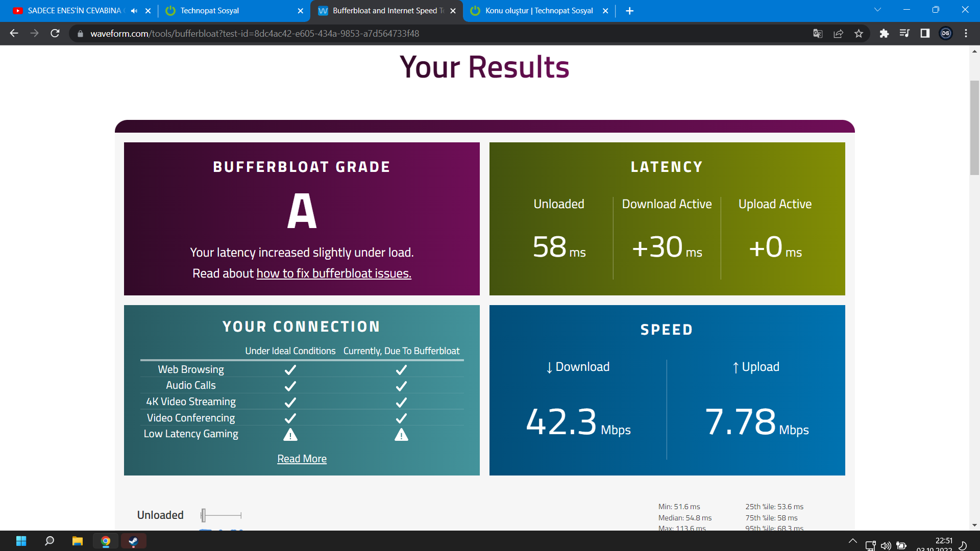Open Windows search from the taskbar
This screenshot has width=980, height=551.
click(50, 541)
